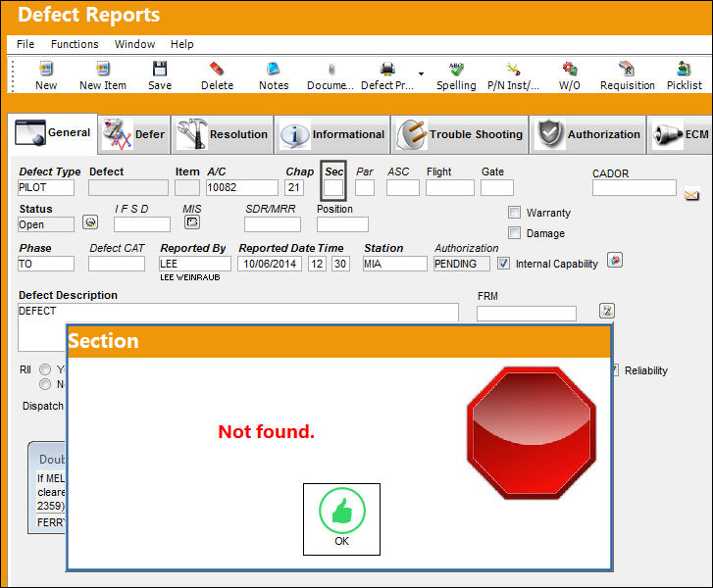
Task: Open the Window menu
Action: (134, 44)
